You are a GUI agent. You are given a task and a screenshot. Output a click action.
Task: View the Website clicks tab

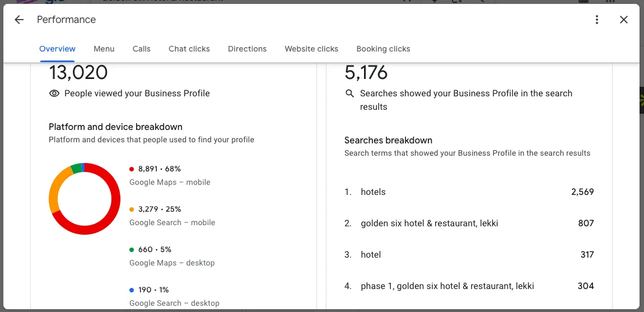click(x=311, y=49)
